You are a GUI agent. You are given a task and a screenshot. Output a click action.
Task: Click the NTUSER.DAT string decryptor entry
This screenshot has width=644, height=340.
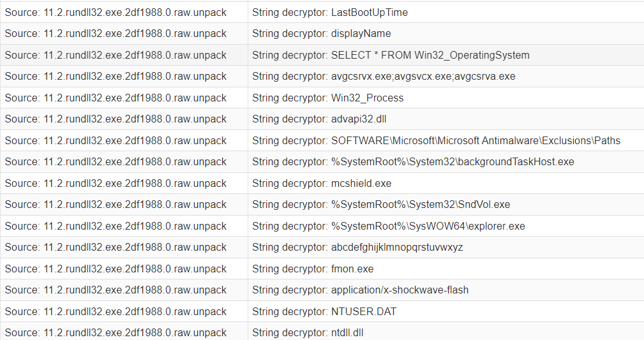click(x=324, y=311)
